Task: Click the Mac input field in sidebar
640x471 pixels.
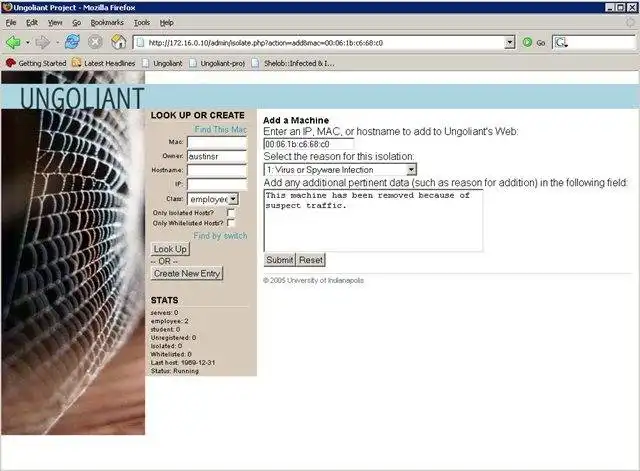Action: pos(217,142)
